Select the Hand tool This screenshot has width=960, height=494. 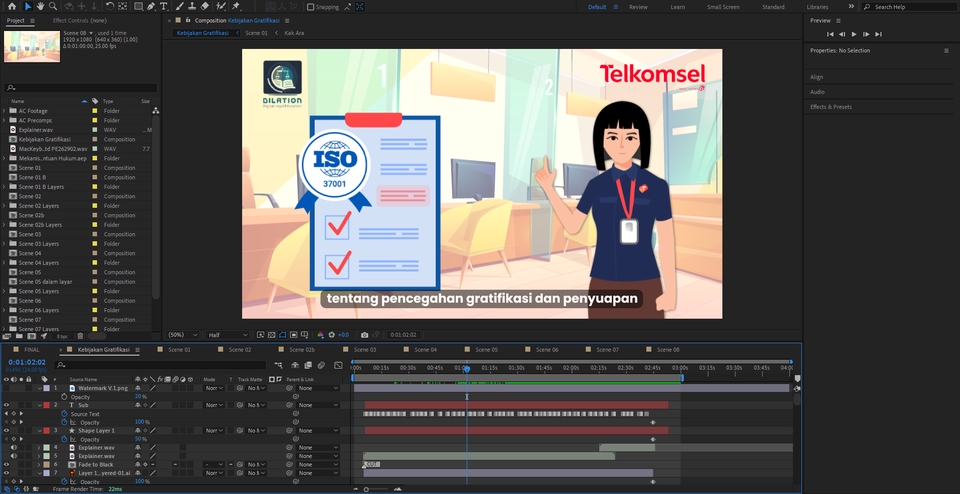click(x=40, y=6)
